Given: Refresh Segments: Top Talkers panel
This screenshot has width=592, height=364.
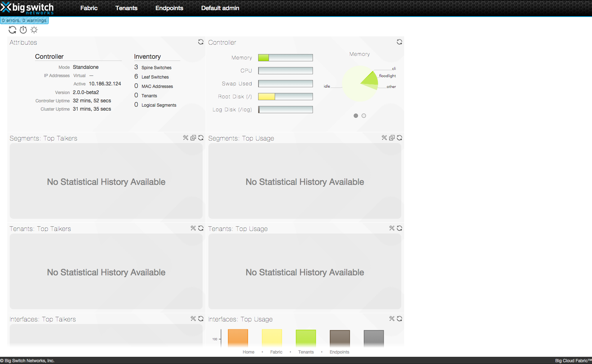Looking at the screenshot, I should coord(201,138).
